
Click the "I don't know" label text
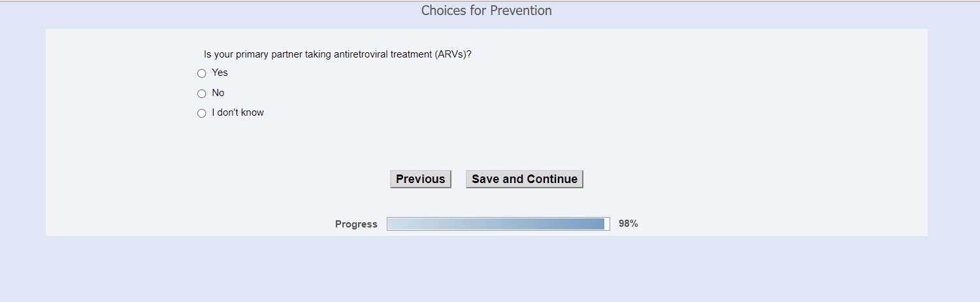(238, 112)
